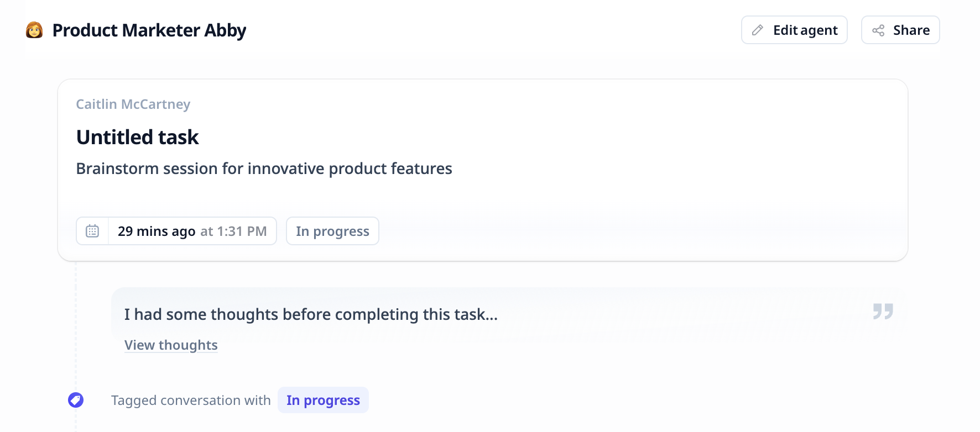The height and width of the screenshot is (432, 980).
Task: Click the 'Tagged conversation with' text
Action: pos(191,401)
